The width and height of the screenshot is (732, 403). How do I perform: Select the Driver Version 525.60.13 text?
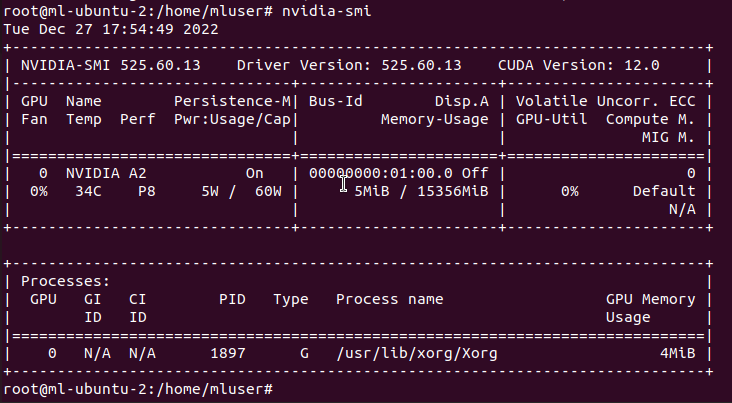[349, 65]
